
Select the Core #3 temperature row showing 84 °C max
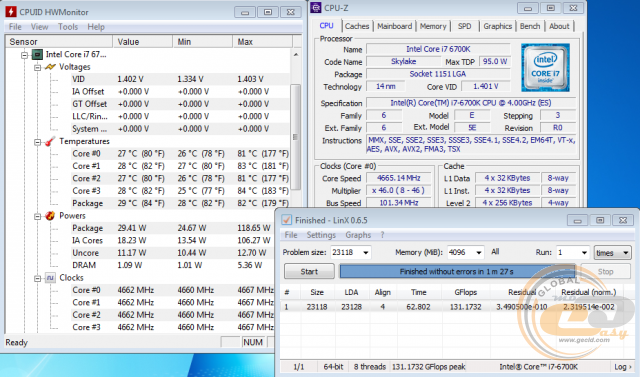[x=180, y=191]
